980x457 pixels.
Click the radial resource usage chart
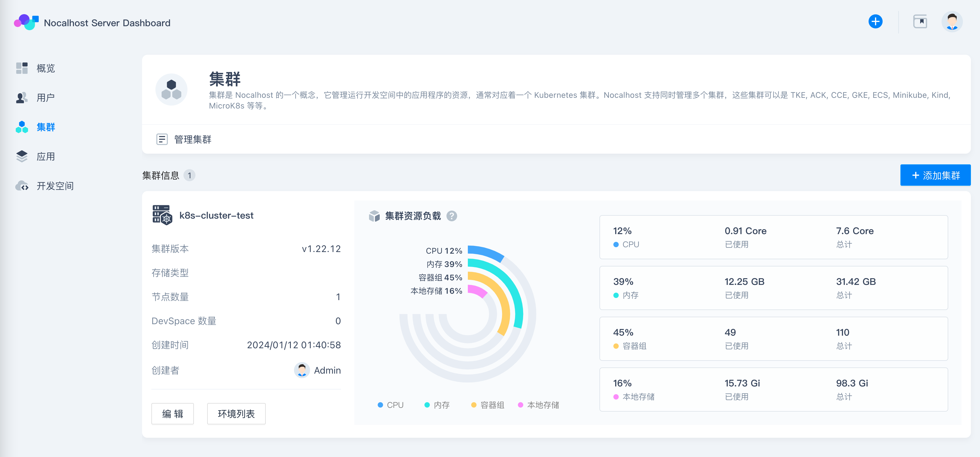(468, 314)
